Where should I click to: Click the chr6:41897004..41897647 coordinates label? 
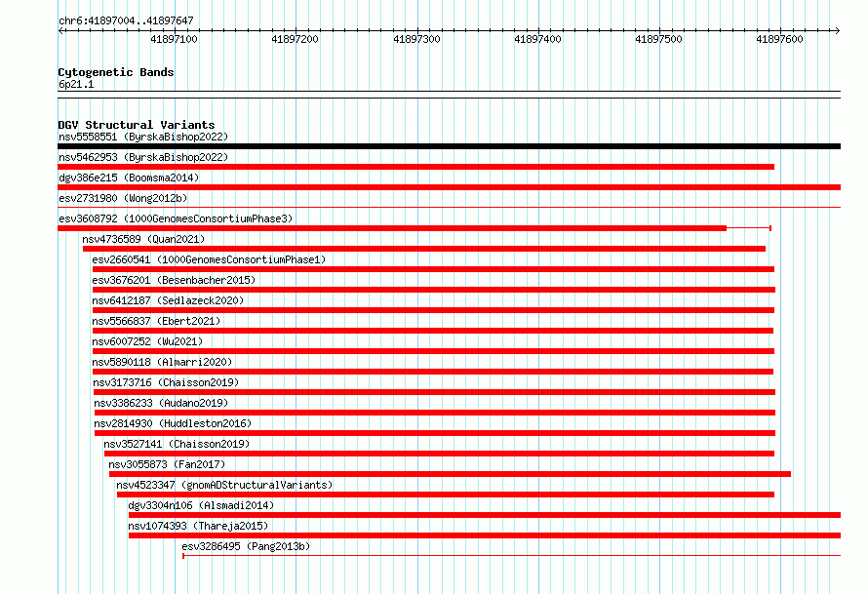coord(126,20)
